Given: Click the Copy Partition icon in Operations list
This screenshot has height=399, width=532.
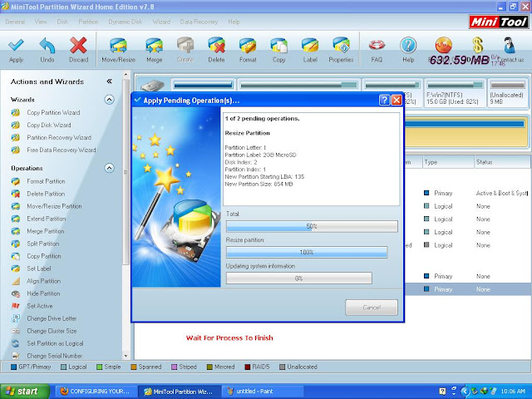Looking at the screenshot, I should [16, 256].
